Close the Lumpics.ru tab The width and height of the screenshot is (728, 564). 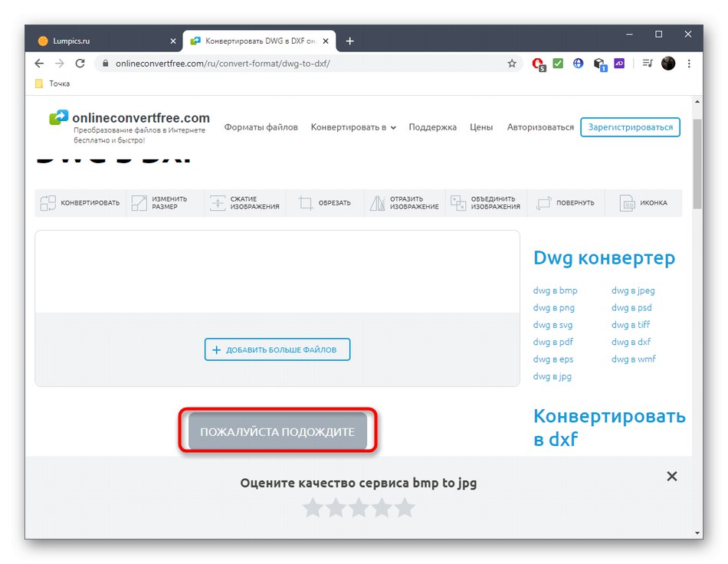(x=173, y=41)
